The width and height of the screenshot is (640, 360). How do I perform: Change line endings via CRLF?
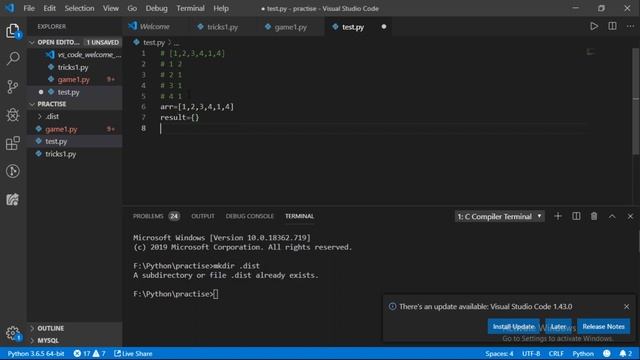click(556, 353)
